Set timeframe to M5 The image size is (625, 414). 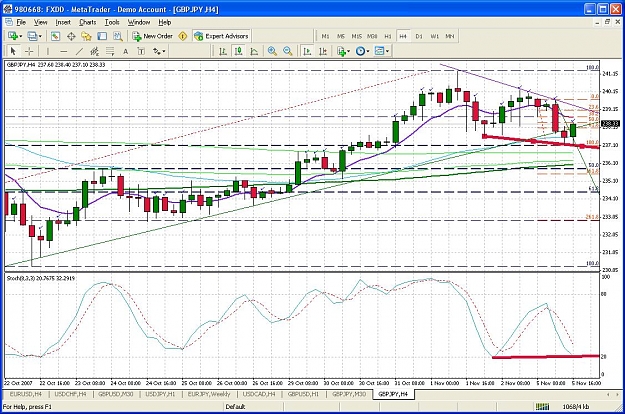point(341,36)
